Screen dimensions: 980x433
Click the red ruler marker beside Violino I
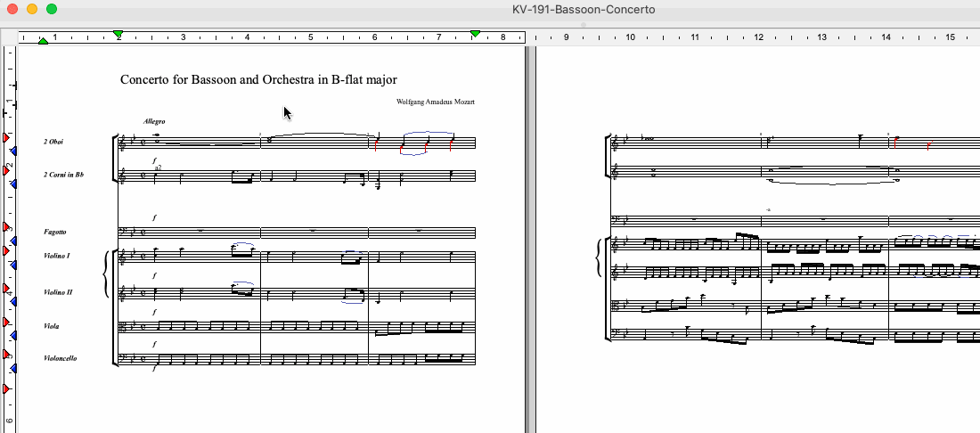[x=6, y=250]
